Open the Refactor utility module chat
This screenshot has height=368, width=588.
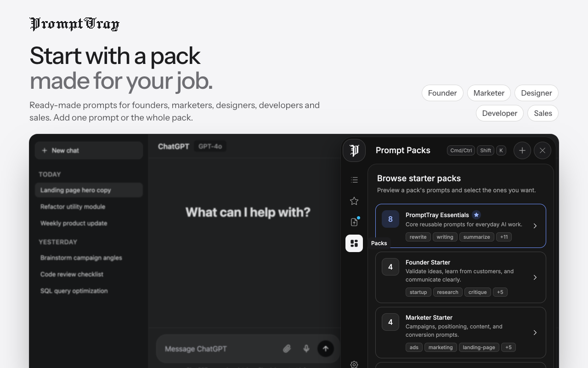click(x=89, y=207)
